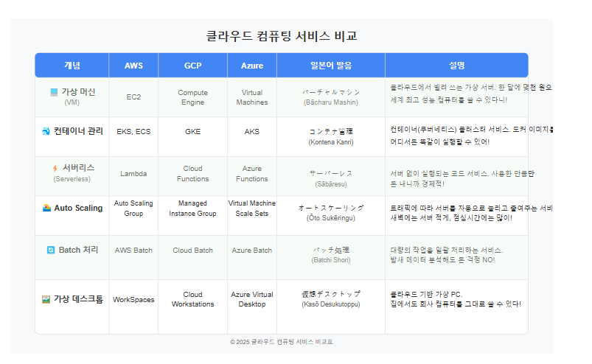Click the picture icon beside 가상 데스크톱
This screenshot has height=364, width=592.
(x=46, y=299)
